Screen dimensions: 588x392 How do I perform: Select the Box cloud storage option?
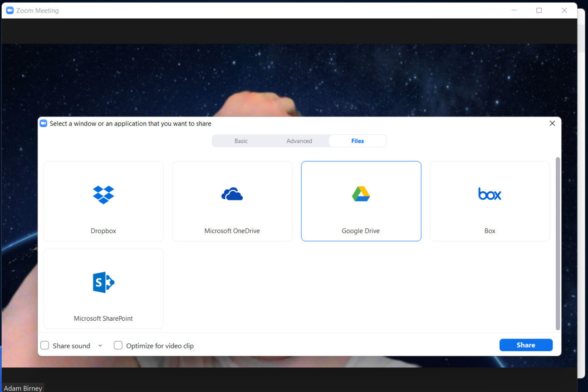(x=490, y=201)
